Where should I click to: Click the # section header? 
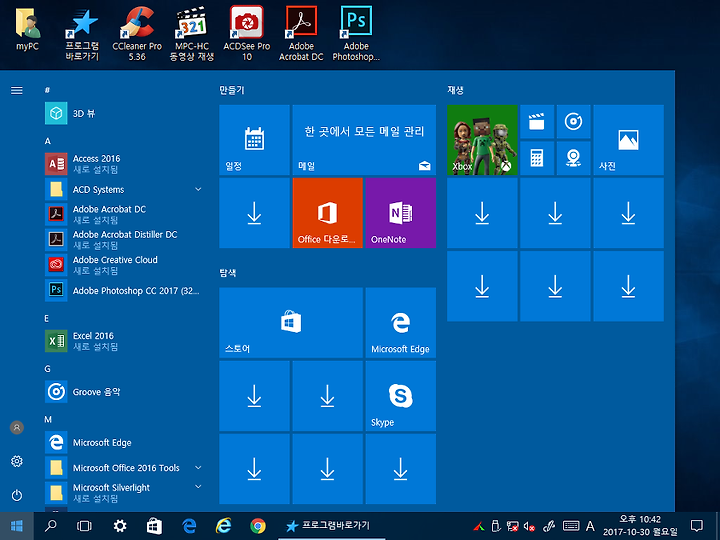(x=47, y=90)
